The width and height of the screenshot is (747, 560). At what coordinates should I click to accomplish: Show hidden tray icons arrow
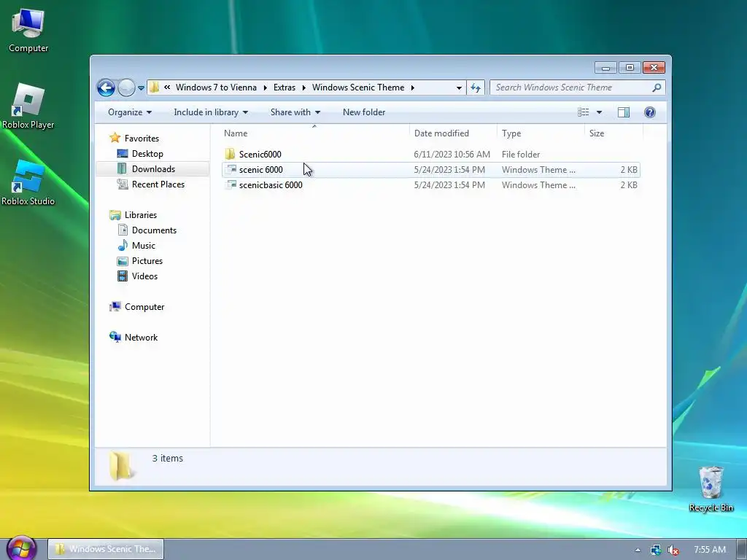coord(638,550)
